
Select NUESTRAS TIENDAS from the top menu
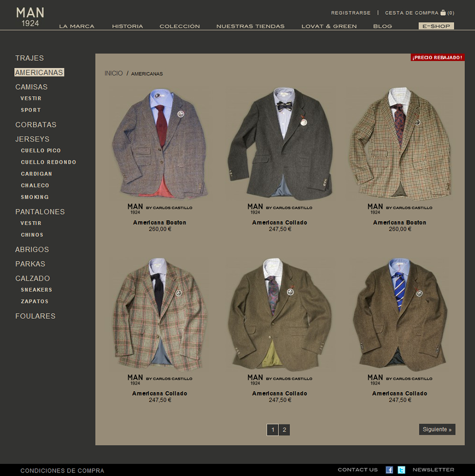click(251, 26)
